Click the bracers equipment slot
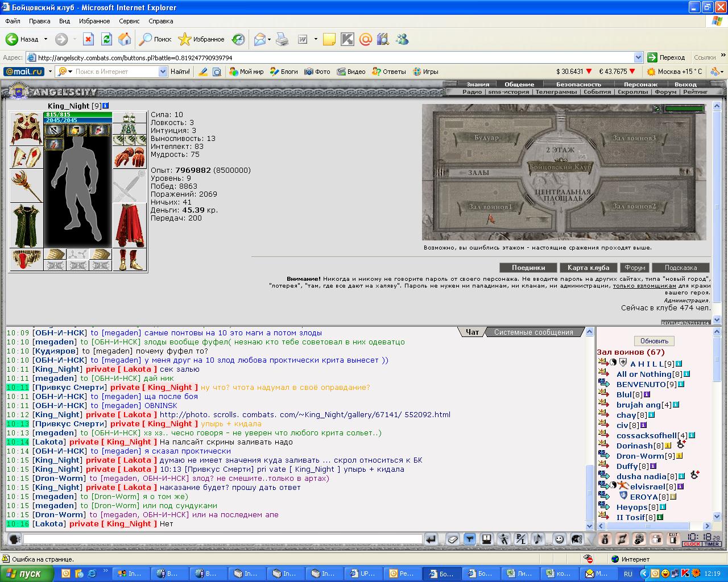 point(26,157)
